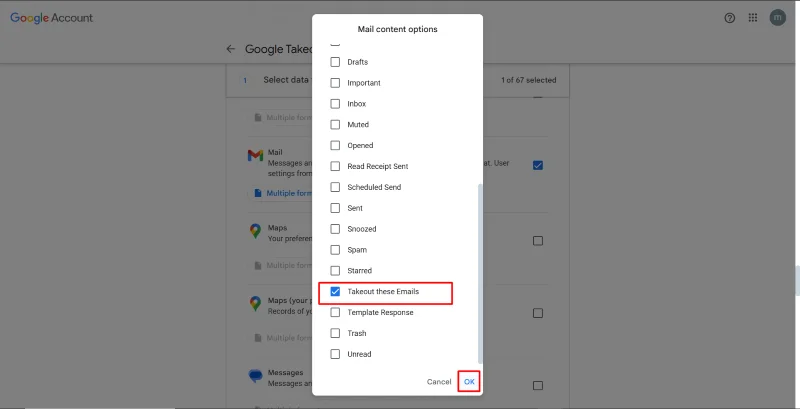
Task: Click the 'Scheduled Send' label text
Action: coord(374,187)
